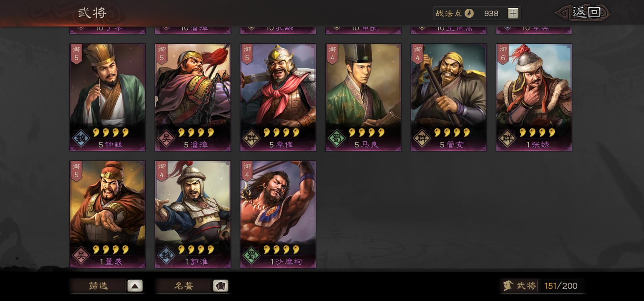This screenshot has height=301, width=644.
Task: Open the 名鉴 card deck icon
Action: coord(221,286)
